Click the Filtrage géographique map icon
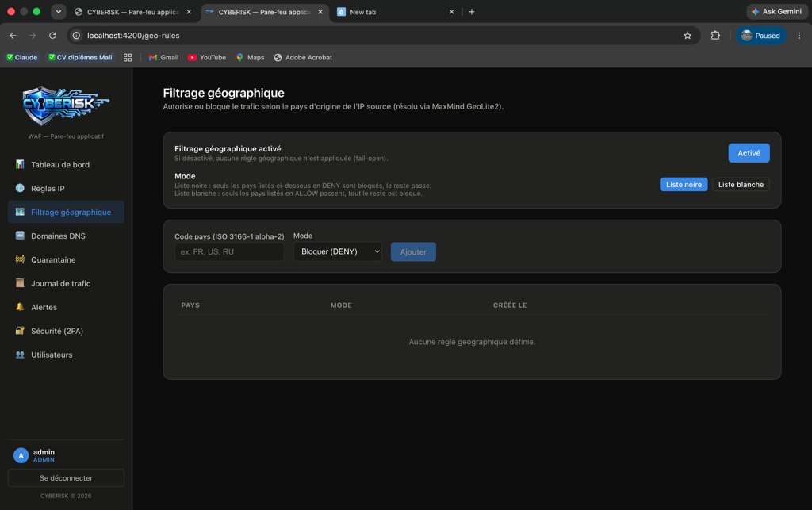The width and height of the screenshot is (812, 510). click(20, 212)
